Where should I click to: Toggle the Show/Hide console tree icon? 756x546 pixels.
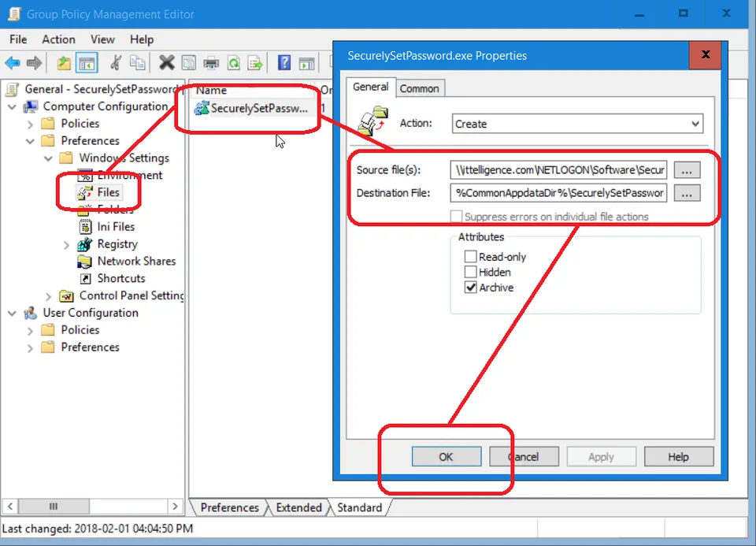click(x=87, y=63)
